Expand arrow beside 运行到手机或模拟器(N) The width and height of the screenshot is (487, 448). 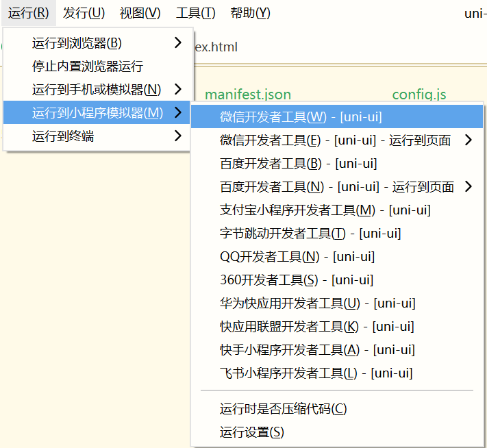pos(178,89)
